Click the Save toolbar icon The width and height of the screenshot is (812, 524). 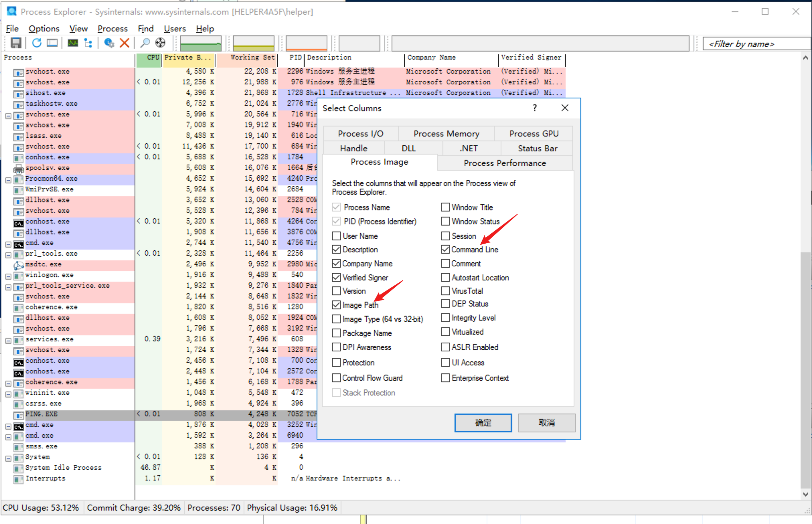(16, 43)
